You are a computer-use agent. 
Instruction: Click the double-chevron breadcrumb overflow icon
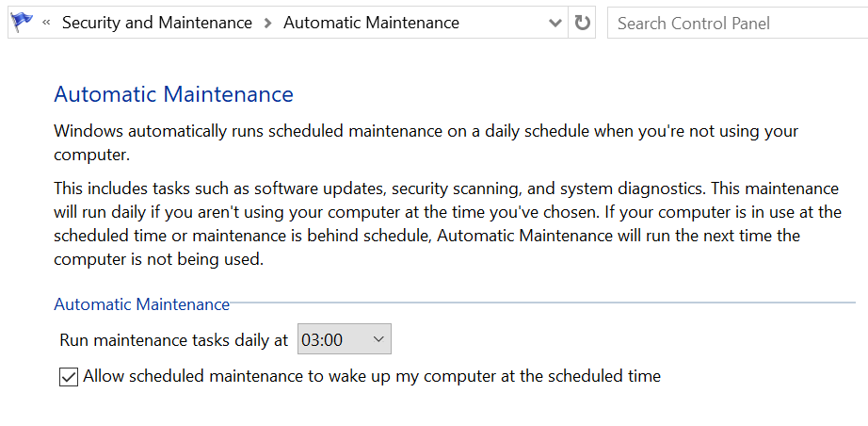coord(46,23)
